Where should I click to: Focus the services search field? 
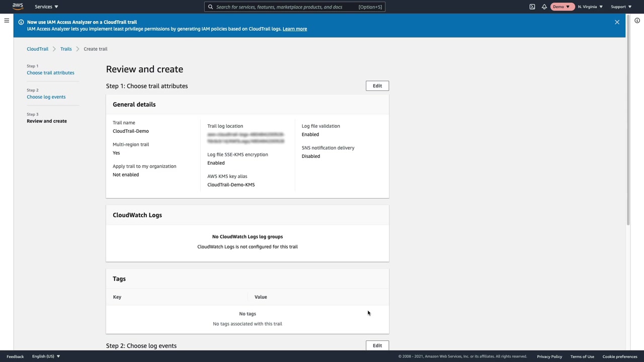pos(294,7)
